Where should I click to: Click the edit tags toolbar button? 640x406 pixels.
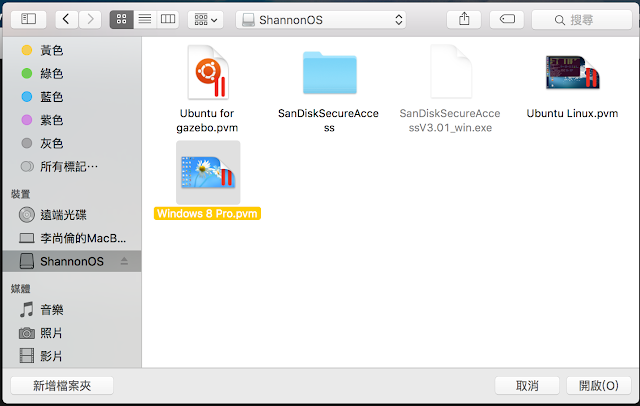tap(507, 19)
